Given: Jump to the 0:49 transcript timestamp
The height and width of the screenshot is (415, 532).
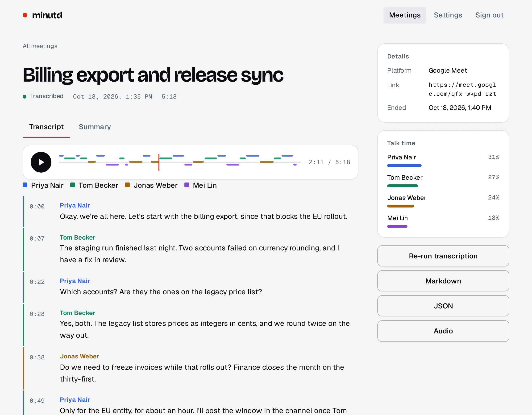Looking at the screenshot, I should pos(37,401).
